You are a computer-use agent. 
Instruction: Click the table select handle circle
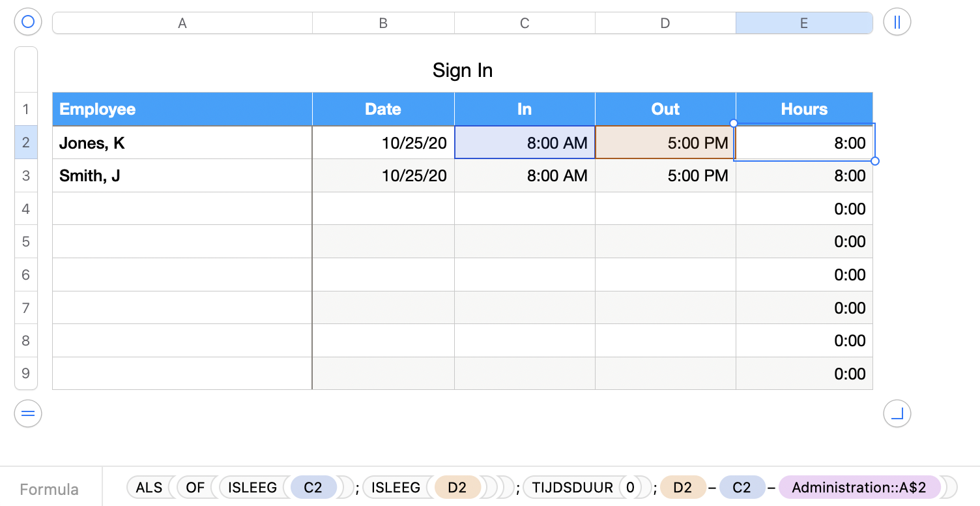27,22
